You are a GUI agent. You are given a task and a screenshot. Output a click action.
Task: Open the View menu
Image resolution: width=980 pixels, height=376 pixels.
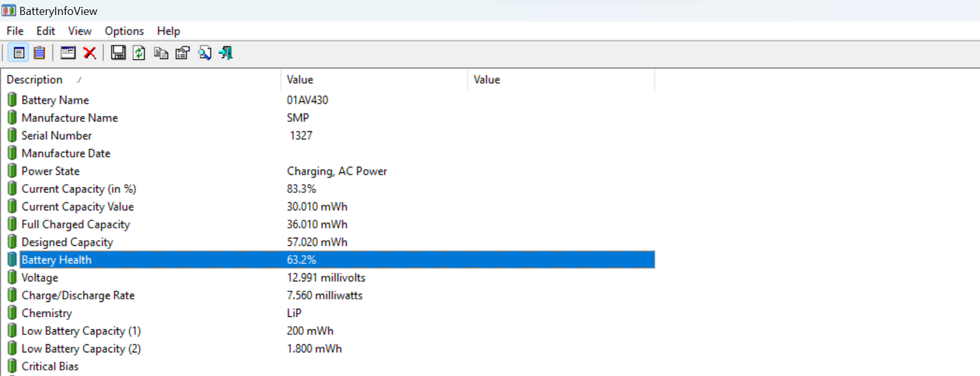(x=80, y=31)
